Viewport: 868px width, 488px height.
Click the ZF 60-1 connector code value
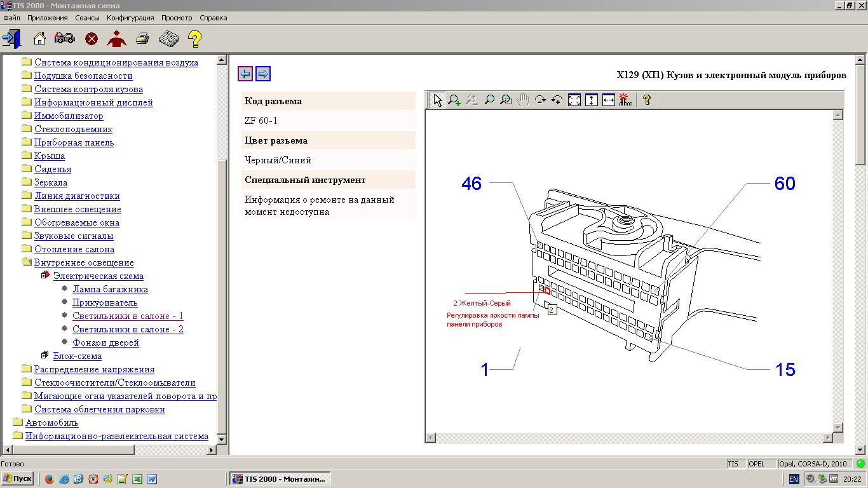261,121
